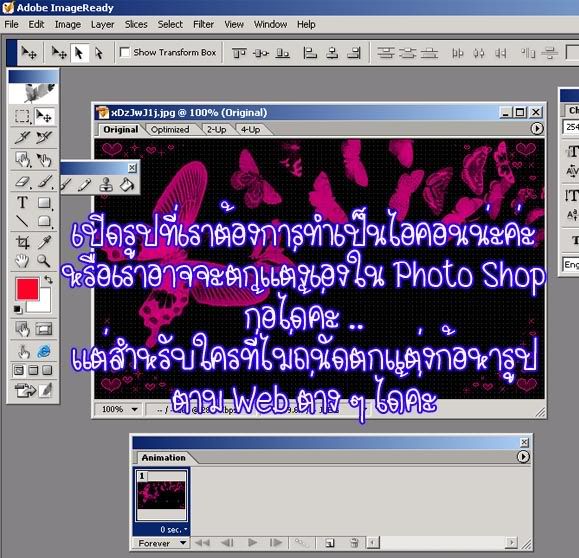Delete the selected animation frame
The height and width of the screenshot is (558, 579).
(354, 543)
